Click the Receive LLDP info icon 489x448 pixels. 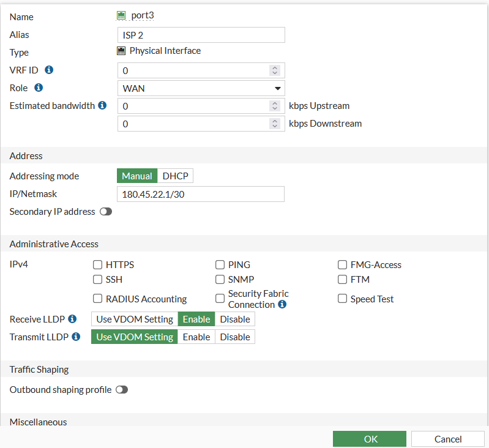[72, 319]
